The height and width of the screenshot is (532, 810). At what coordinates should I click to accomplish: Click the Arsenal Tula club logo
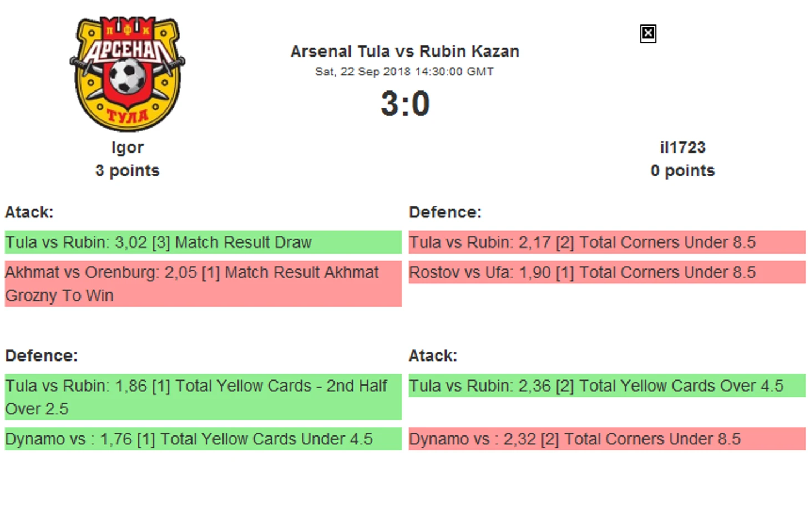pos(128,74)
